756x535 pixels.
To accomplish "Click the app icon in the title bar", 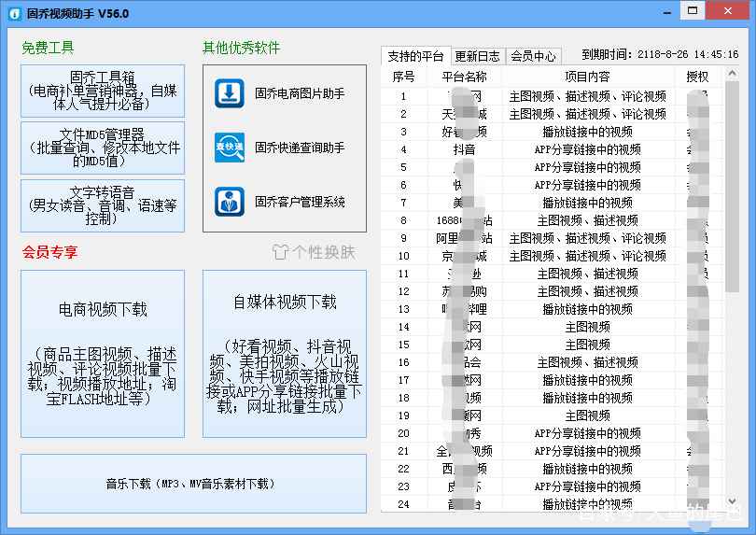I will tap(12, 13).
